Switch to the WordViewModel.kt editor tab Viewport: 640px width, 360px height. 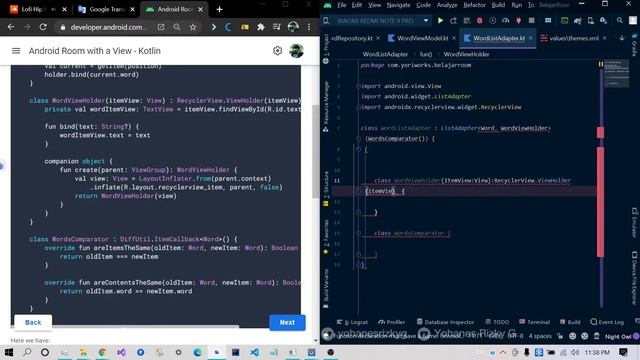[x=422, y=38]
